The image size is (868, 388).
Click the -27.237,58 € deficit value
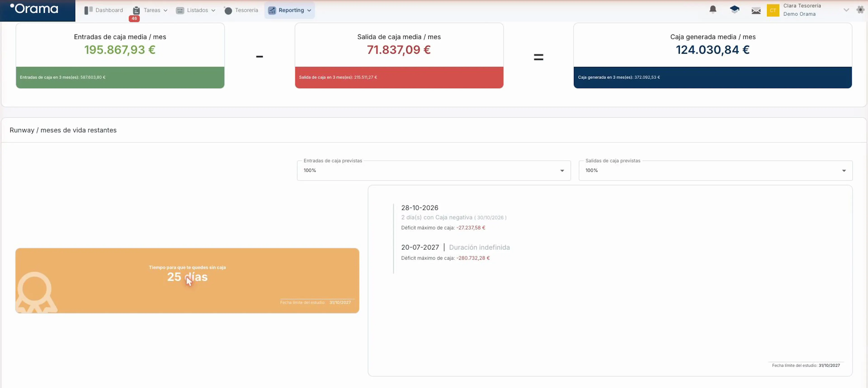(x=471, y=228)
